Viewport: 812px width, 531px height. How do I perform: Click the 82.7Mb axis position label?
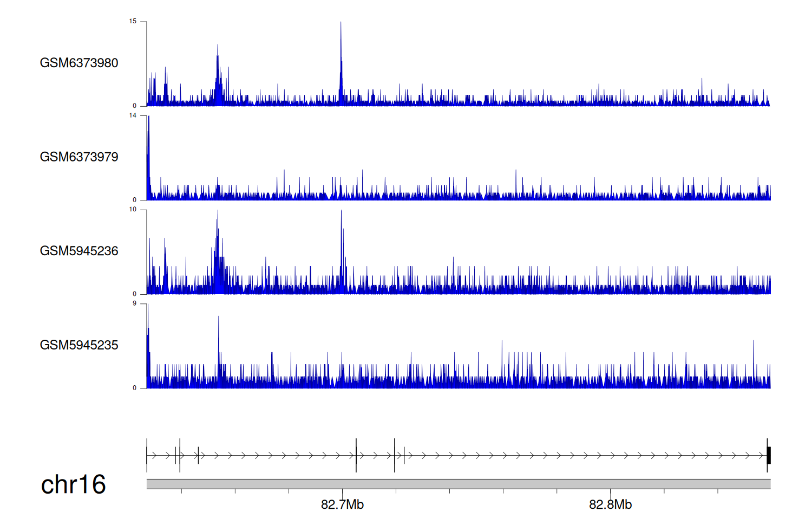[342, 505]
